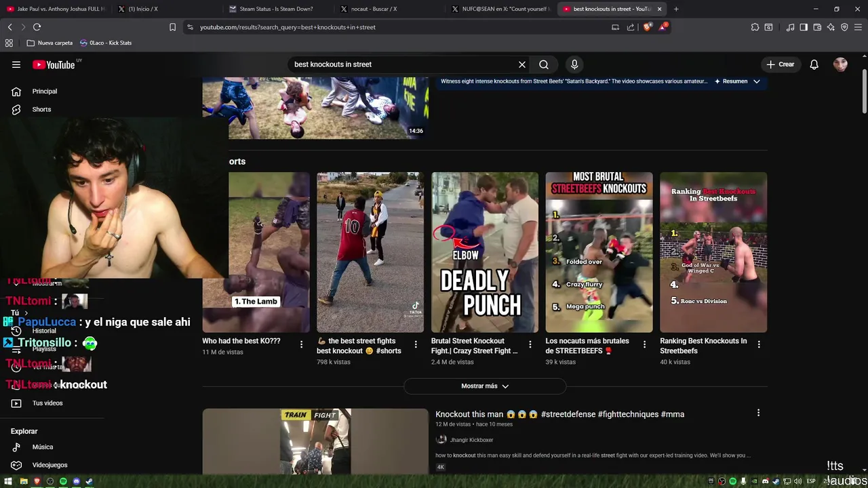Close the 'best knockouts in street' tab

659,9
